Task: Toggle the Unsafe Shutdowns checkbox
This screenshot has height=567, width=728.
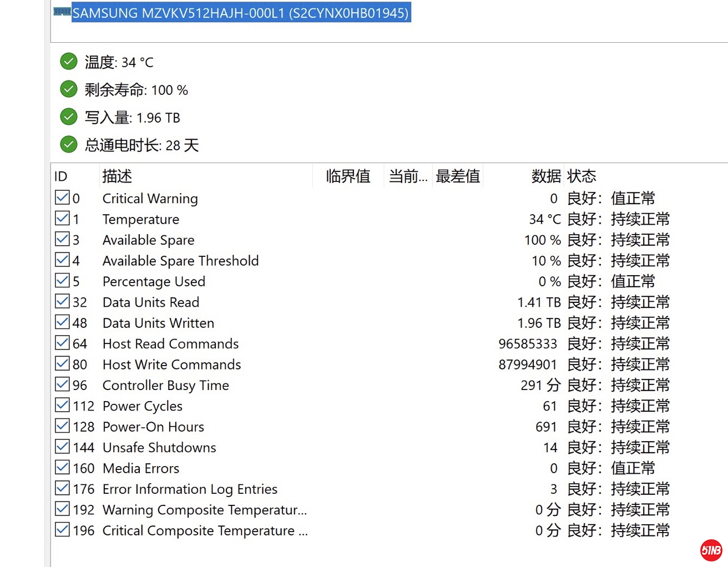Action: [63, 447]
